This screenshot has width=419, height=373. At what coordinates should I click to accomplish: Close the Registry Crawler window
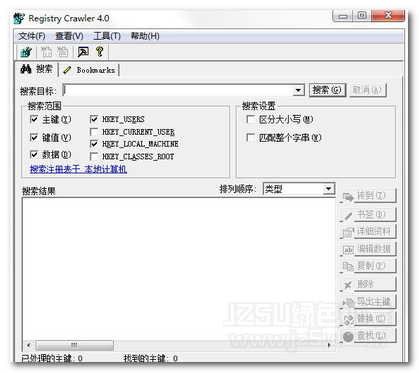tap(388, 16)
